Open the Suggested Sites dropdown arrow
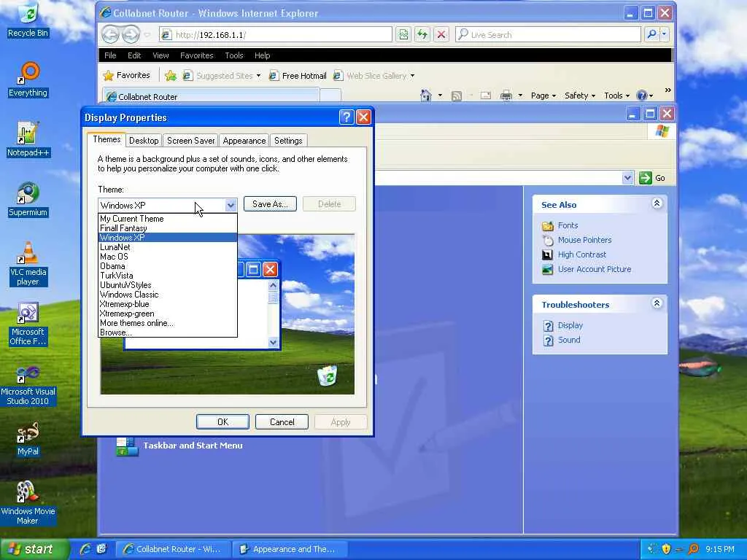This screenshot has height=560, width=747. (258, 76)
